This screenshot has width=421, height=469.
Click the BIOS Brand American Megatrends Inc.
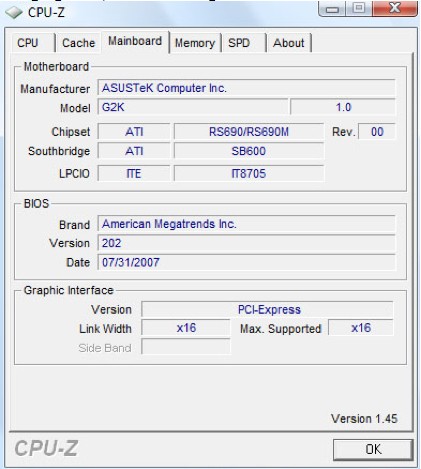click(x=246, y=224)
